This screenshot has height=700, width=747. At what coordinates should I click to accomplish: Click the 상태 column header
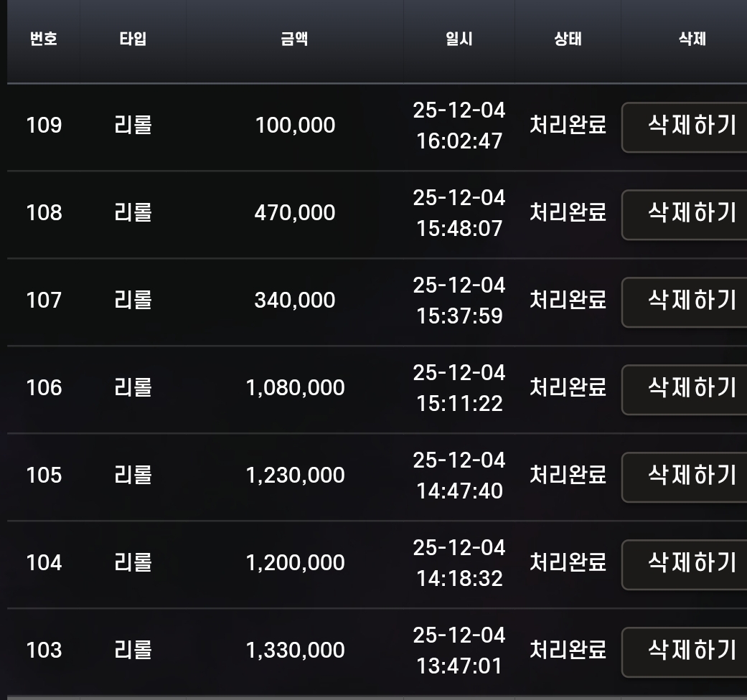click(568, 41)
